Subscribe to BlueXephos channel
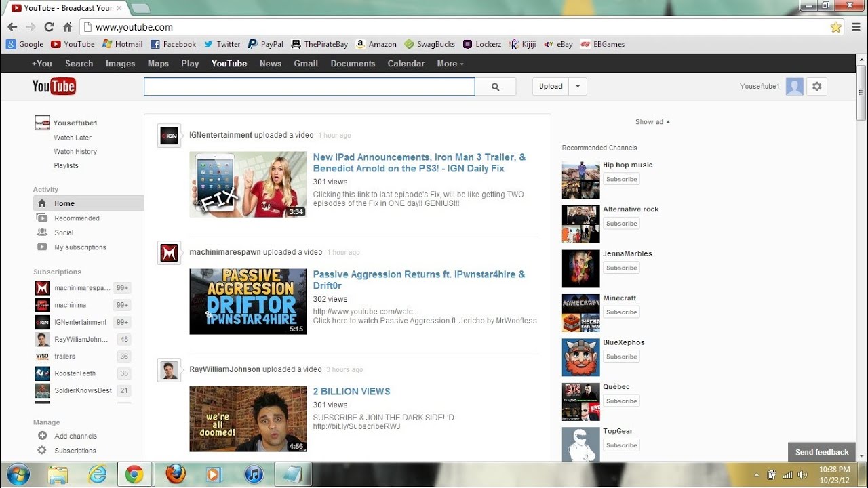Image resolution: width=868 pixels, height=488 pixels. tap(622, 357)
